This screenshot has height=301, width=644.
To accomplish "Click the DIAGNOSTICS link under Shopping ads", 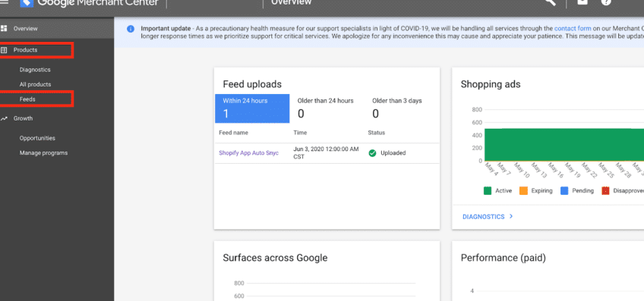I will [484, 217].
